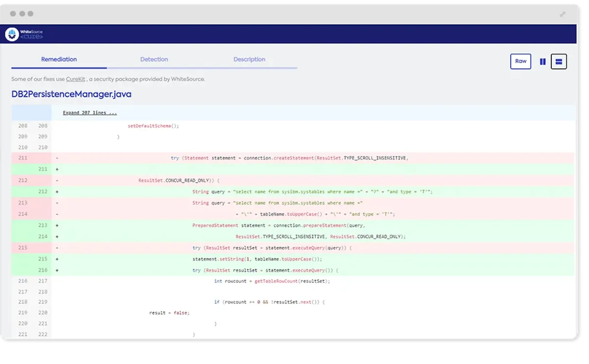Select the unified diff view icon
This screenshot has height=364, width=589.
coord(559,61)
